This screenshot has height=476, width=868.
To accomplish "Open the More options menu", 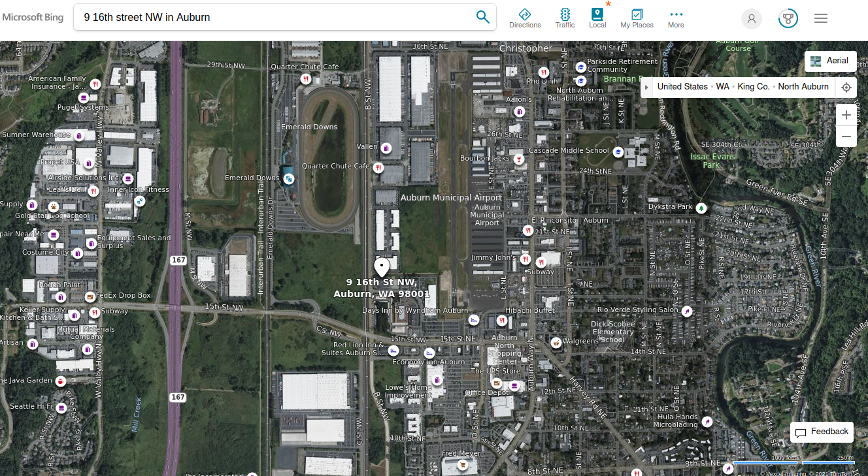I will click(676, 18).
